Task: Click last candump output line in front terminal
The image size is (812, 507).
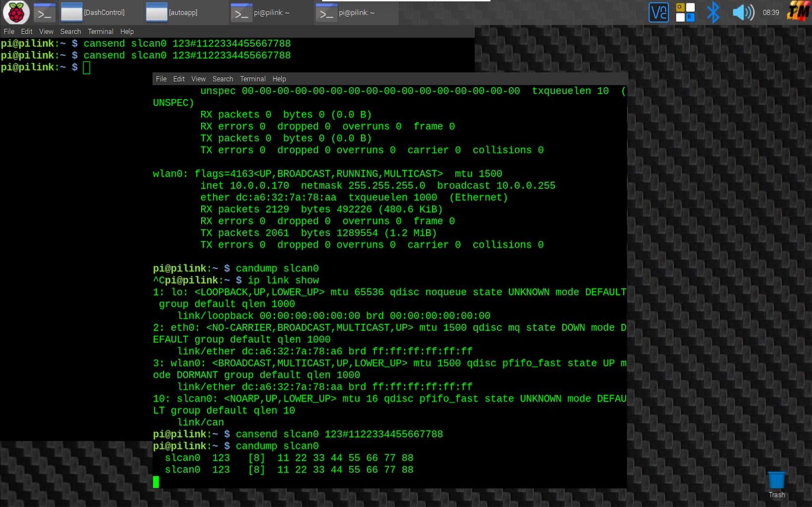Action: (x=289, y=470)
